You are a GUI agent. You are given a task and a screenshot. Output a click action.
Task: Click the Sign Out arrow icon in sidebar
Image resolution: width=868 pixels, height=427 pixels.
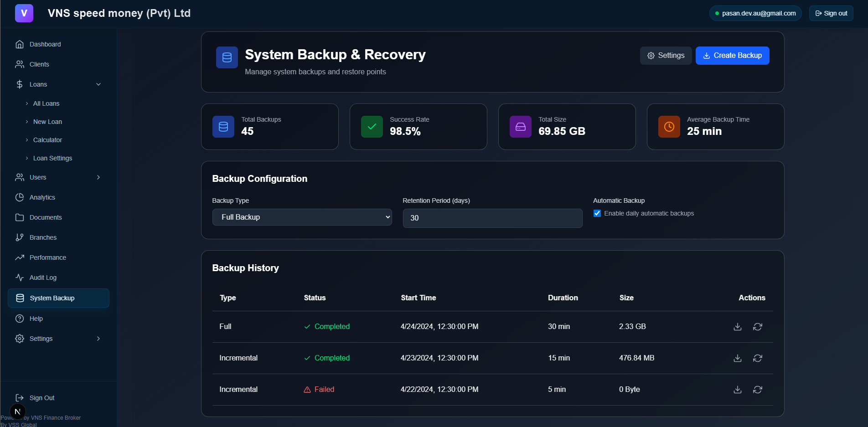20,398
